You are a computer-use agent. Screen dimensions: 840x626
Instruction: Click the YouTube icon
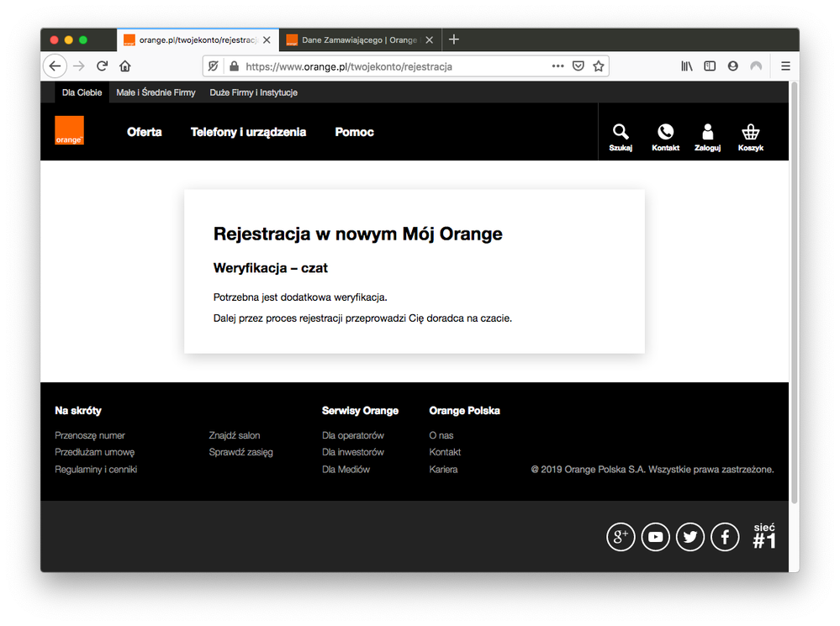point(655,536)
